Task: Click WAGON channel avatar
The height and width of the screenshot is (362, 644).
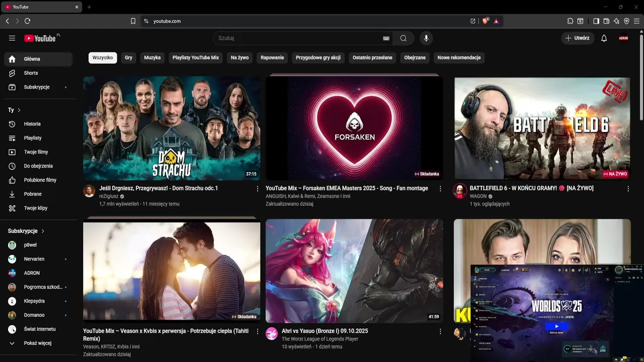Action: (460, 191)
